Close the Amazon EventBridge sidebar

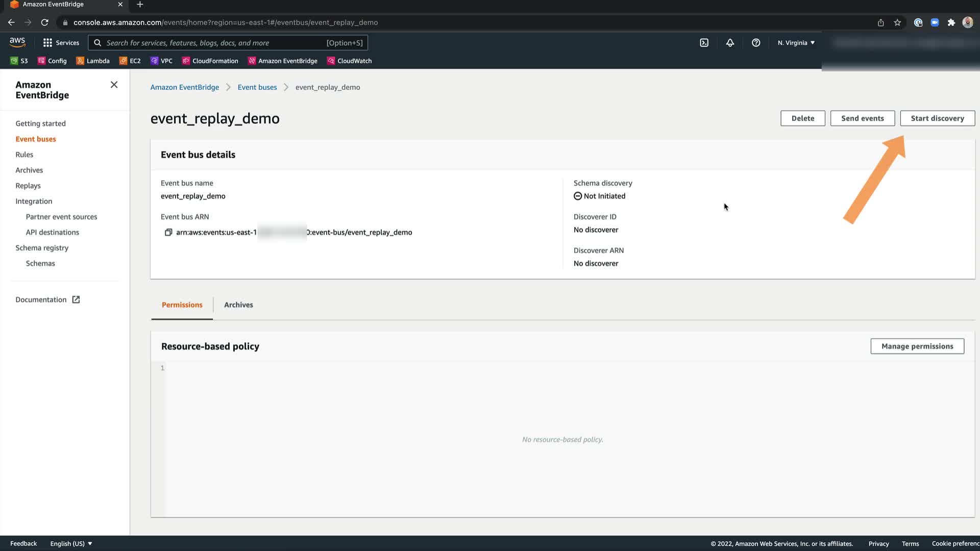click(114, 85)
